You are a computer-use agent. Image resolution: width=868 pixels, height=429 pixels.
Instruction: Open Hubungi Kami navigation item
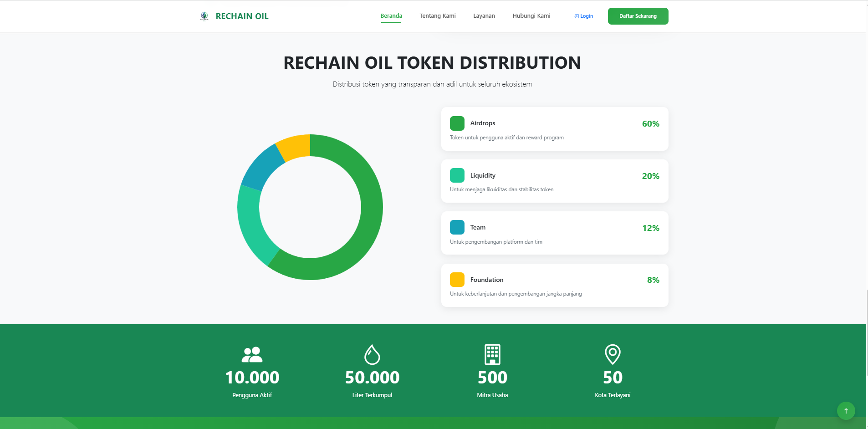[x=531, y=15]
